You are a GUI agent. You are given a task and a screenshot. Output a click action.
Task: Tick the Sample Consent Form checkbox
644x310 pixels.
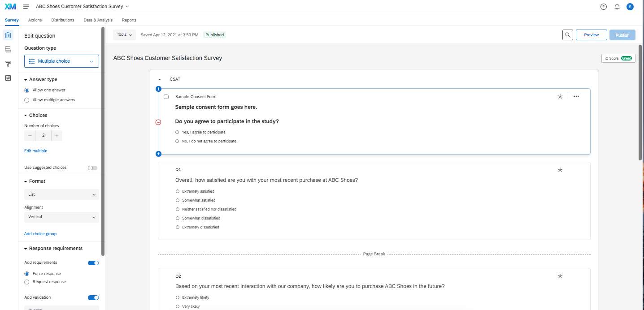coord(166,97)
